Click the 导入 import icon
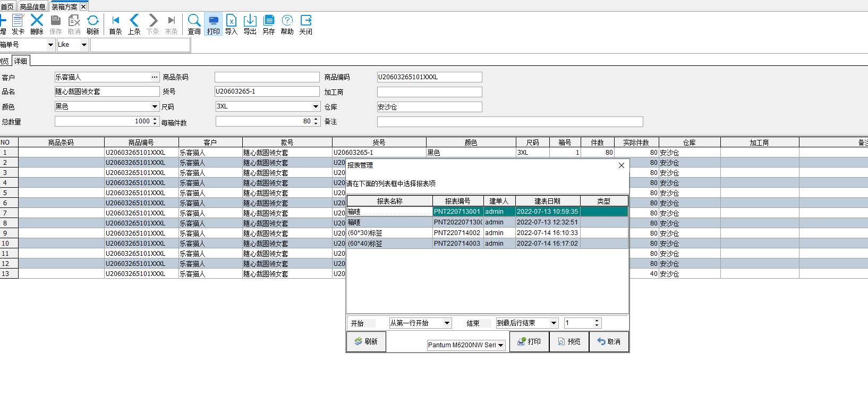The height and width of the screenshot is (393, 868). (x=231, y=24)
